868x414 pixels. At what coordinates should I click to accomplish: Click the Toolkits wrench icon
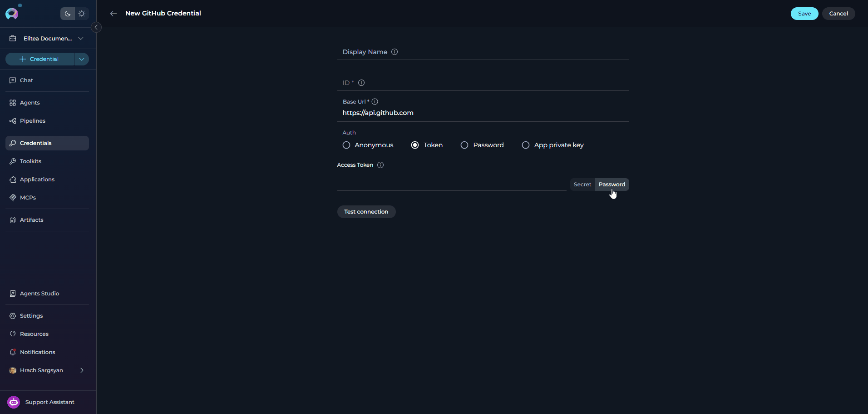pos(13,161)
